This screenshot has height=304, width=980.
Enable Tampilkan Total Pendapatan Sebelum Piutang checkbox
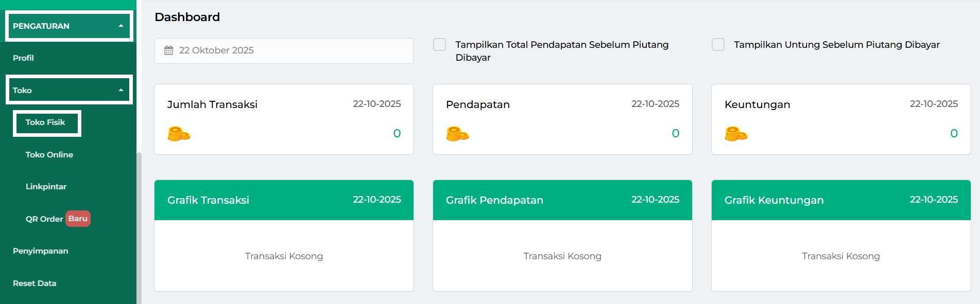(440, 45)
